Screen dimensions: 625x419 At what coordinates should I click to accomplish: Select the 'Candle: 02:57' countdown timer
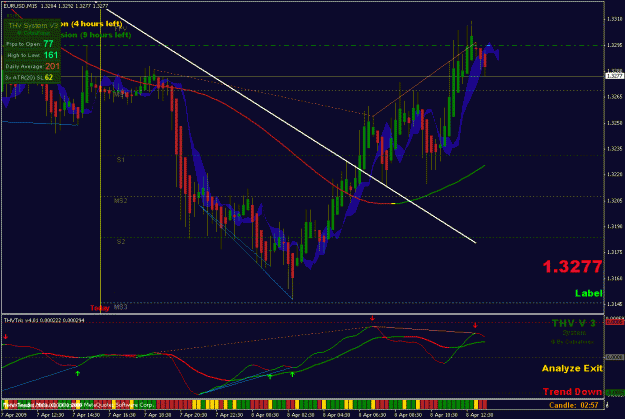pyautogui.click(x=574, y=405)
